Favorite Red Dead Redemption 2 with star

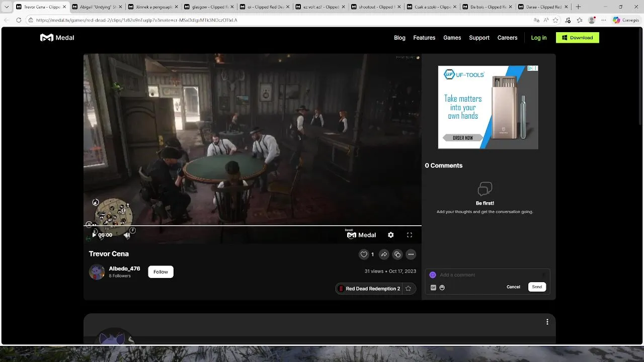[409, 289]
